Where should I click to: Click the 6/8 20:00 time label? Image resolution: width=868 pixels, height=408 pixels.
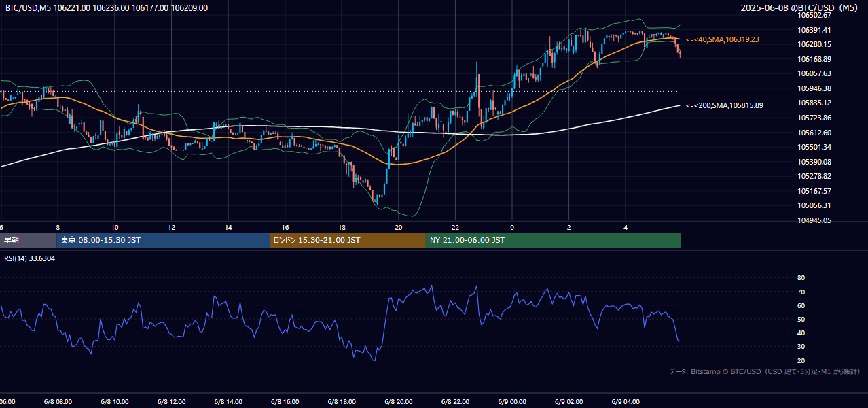coord(398,401)
